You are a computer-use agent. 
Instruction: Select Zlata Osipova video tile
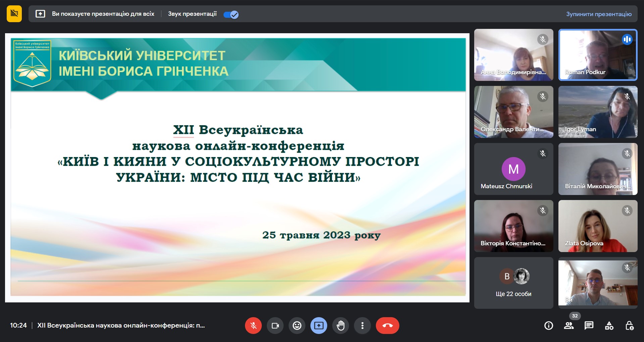click(598, 226)
